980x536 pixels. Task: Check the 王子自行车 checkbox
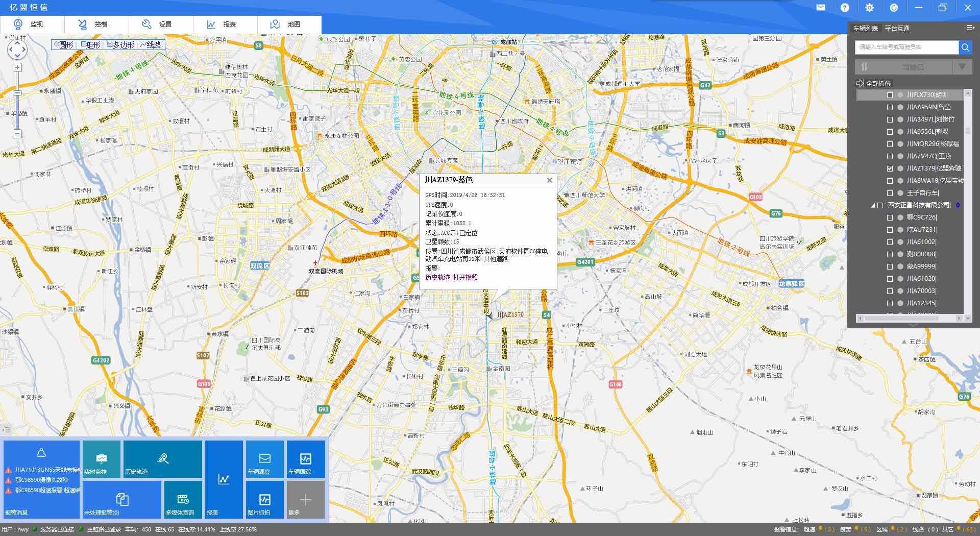[x=890, y=193]
